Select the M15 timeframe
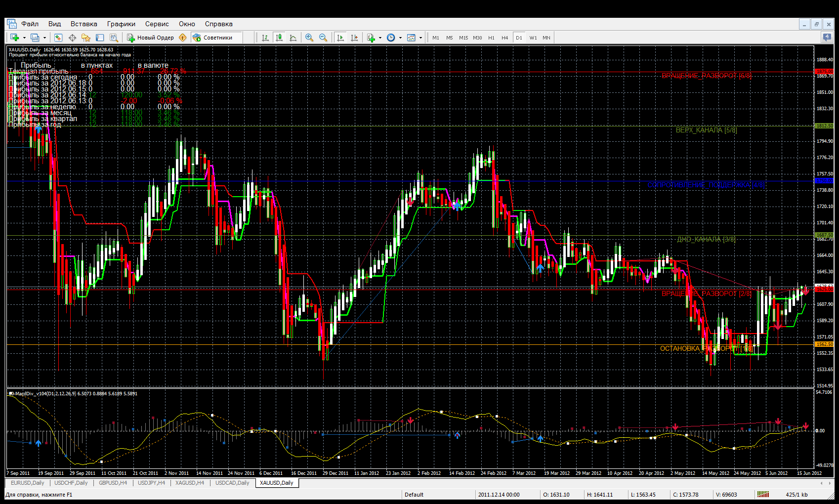This screenshot has height=504, width=839. 463,38
